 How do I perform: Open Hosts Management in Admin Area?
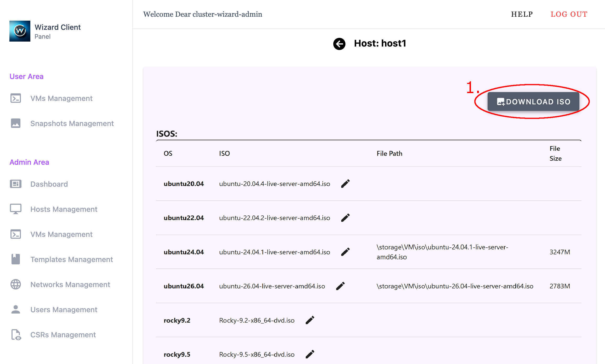click(x=64, y=209)
